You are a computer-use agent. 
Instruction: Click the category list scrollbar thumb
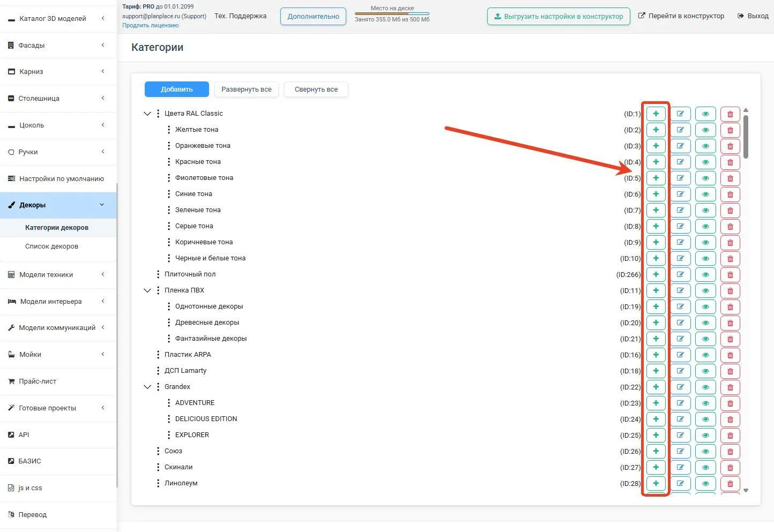click(746, 137)
